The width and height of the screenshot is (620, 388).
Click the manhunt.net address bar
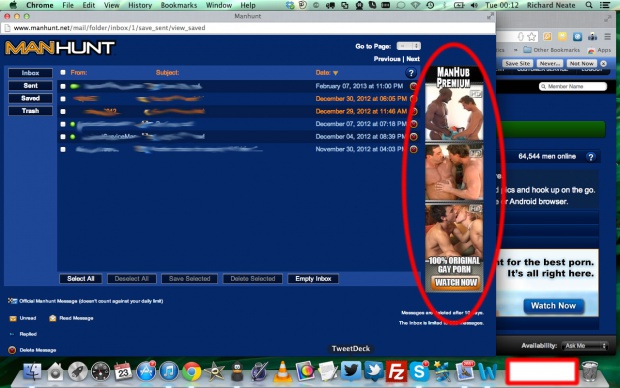tap(249, 28)
